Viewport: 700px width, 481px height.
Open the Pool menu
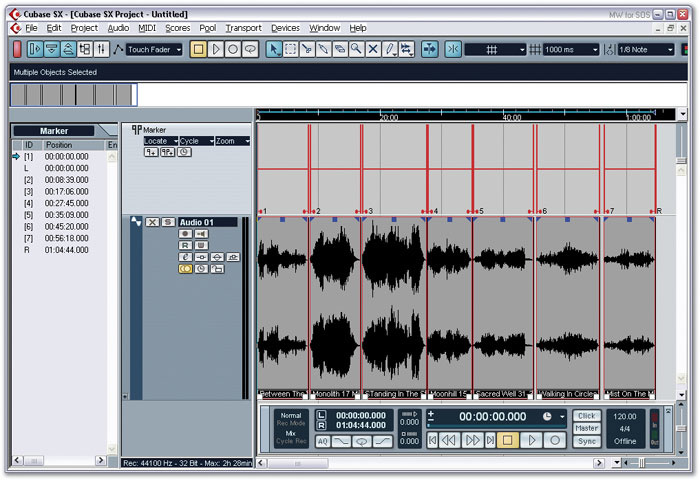click(208, 28)
